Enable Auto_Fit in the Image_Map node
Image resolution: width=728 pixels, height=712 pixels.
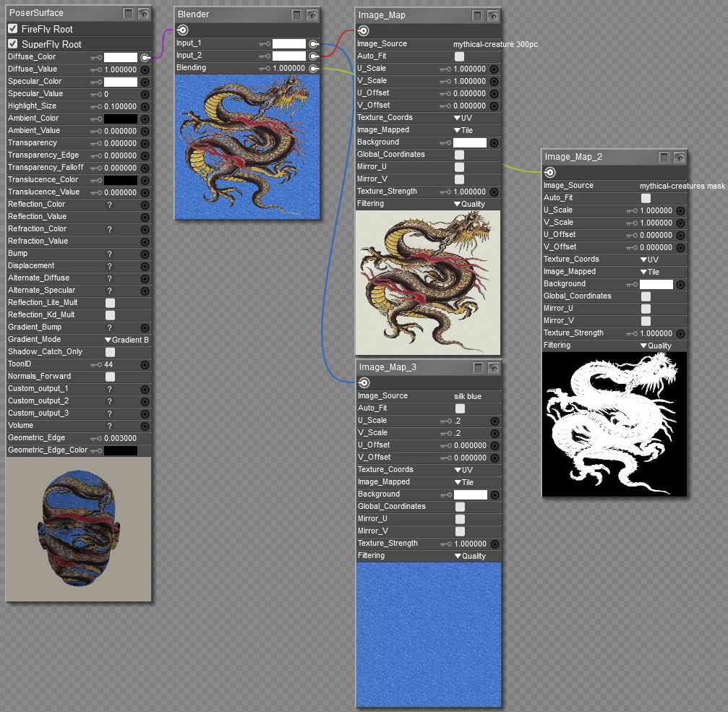459,56
